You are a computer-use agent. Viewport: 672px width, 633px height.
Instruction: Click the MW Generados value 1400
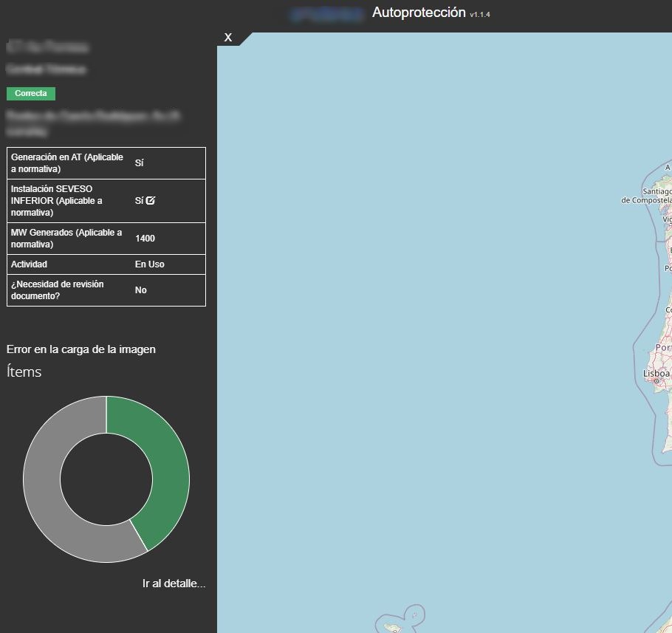pos(145,239)
